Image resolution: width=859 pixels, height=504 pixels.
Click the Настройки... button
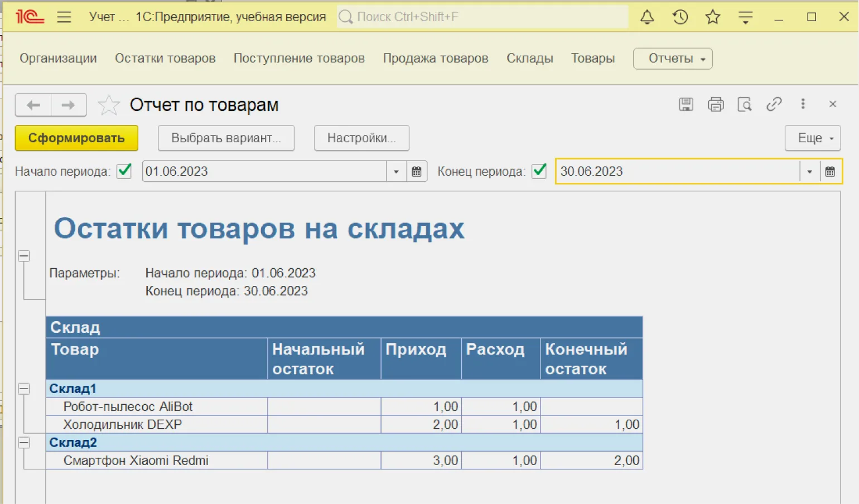point(361,138)
